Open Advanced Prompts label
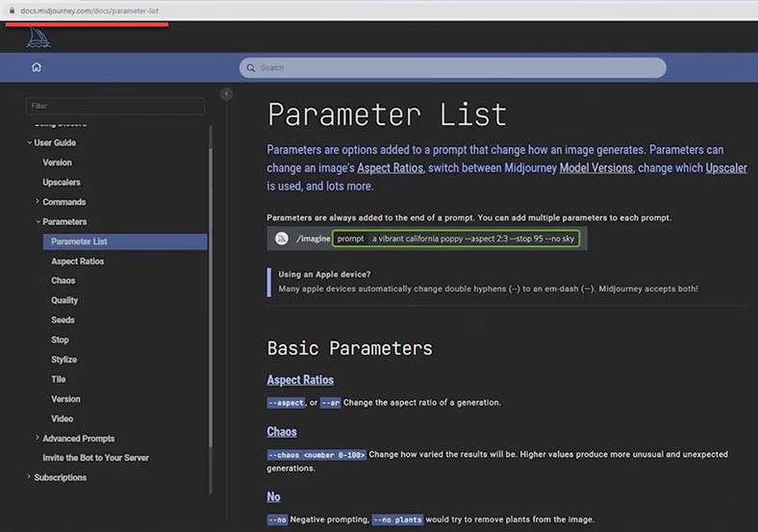The width and height of the screenshot is (758, 532). (x=78, y=439)
